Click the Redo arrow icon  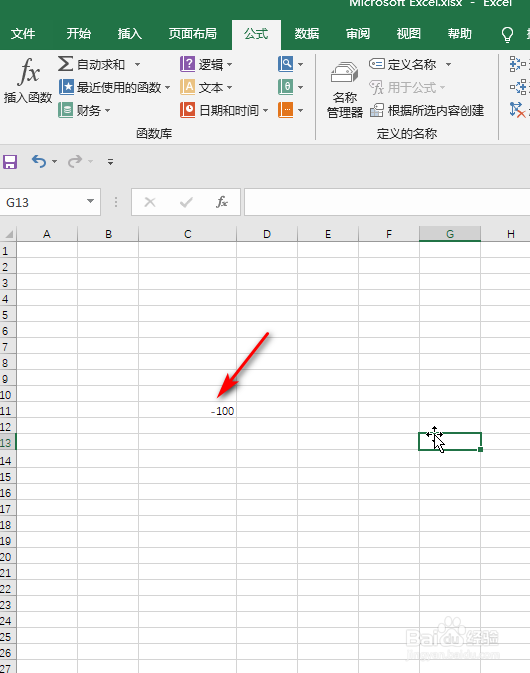click(x=75, y=161)
